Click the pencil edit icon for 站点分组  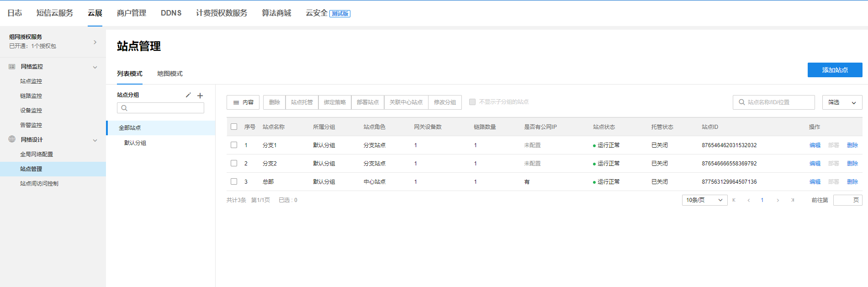coord(188,95)
